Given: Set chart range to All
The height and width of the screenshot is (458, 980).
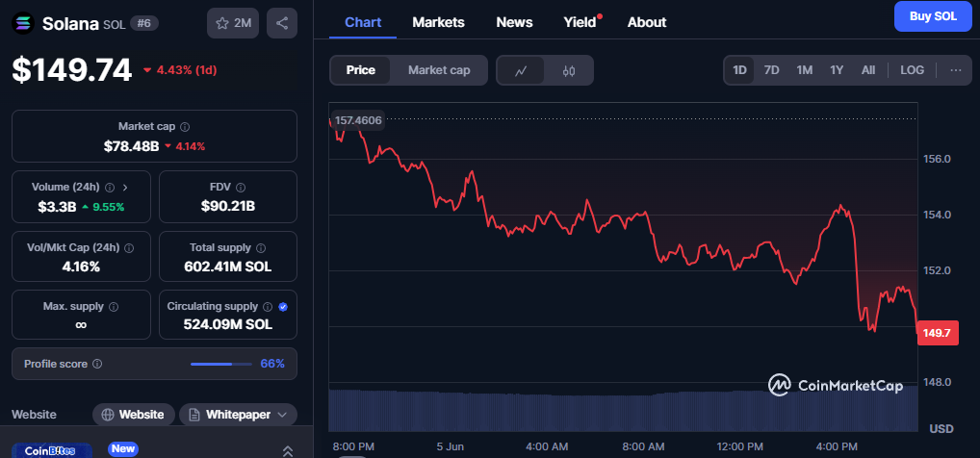Looking at the screenshot, I should coord(868,70).
